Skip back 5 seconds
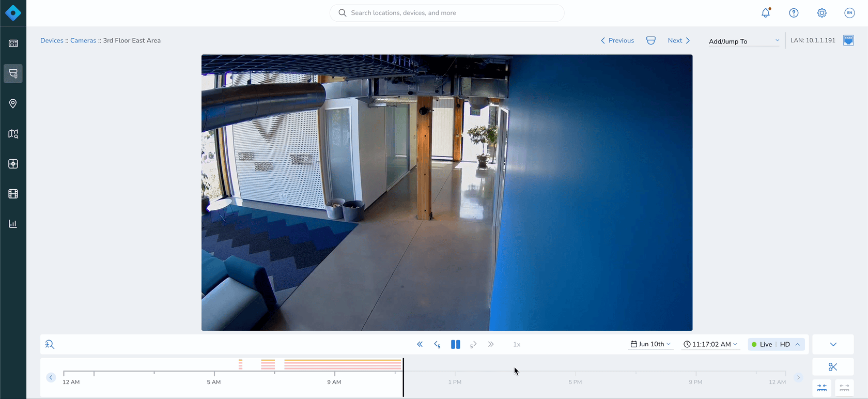Screen dimensions: 868x399 click(437, 344)
